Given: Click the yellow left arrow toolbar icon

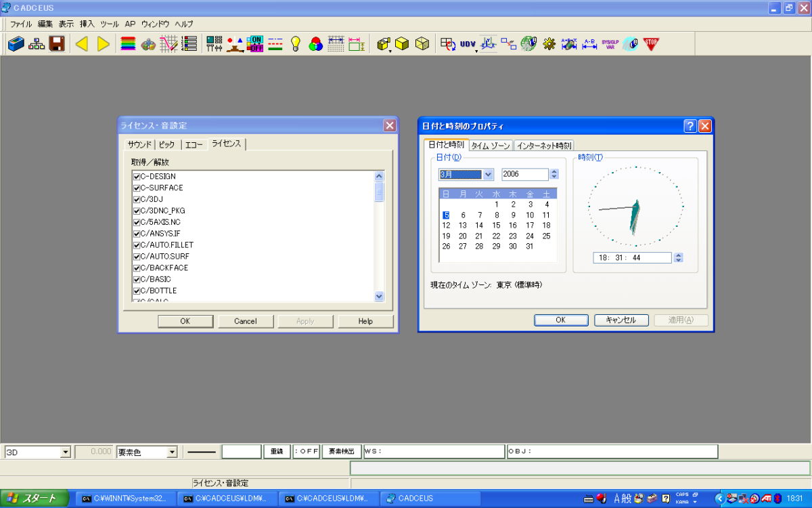Looking at the screenshot, I should [x=82, y=44].
